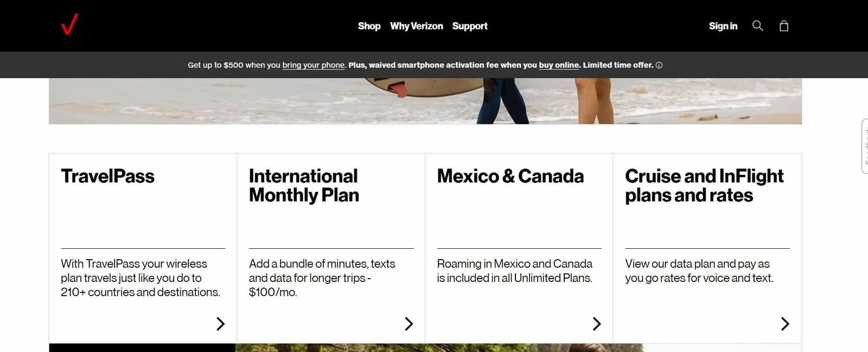Follow the buy online link

(559, 65)
